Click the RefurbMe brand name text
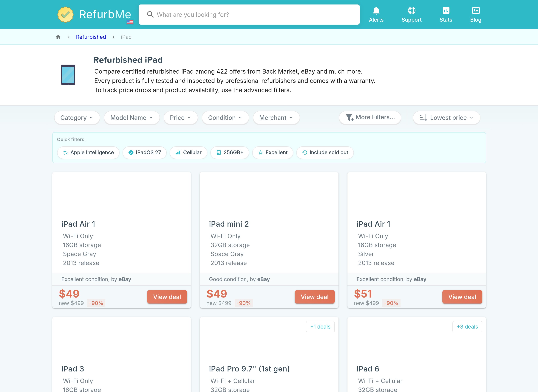This screenshot has height=392, width=538. 105,14
